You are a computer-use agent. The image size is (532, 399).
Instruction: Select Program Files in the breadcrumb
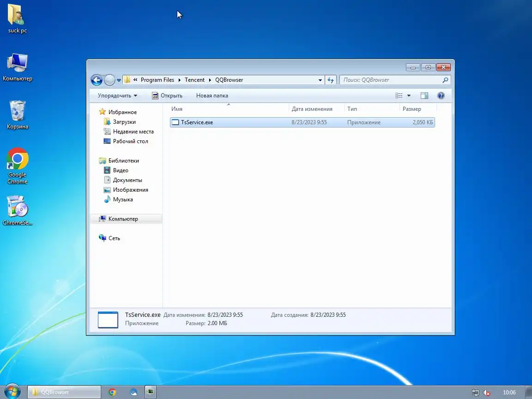(x=157, y=80)
